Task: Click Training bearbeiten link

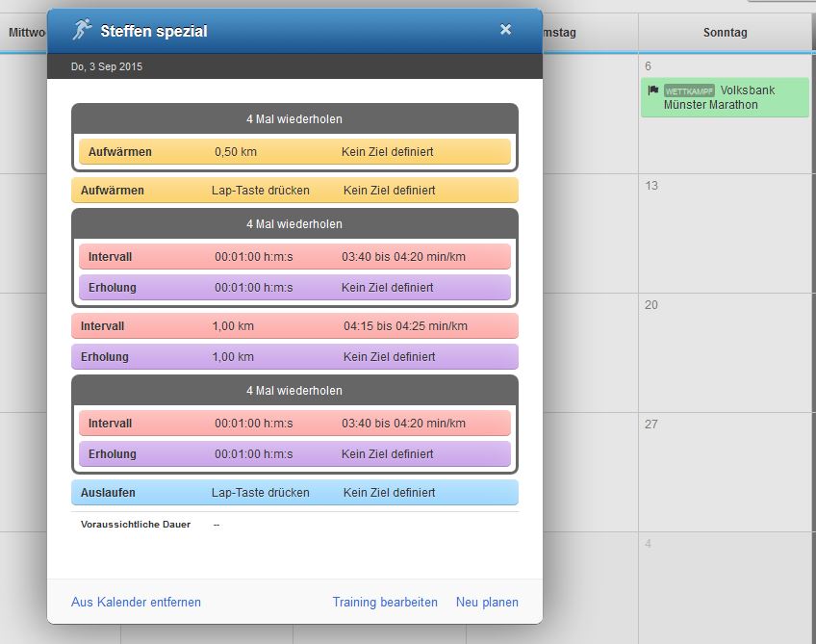Action: pos(385,603)
